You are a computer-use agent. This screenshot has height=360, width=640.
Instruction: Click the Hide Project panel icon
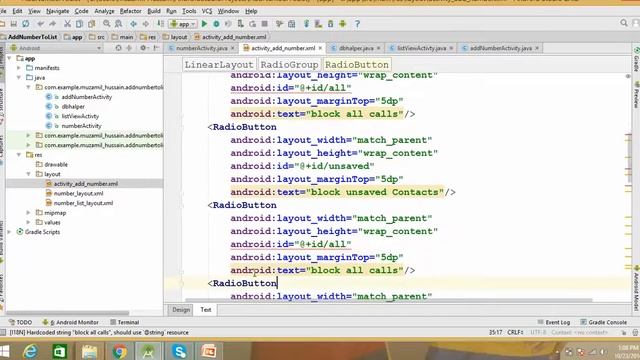point(156,48)
